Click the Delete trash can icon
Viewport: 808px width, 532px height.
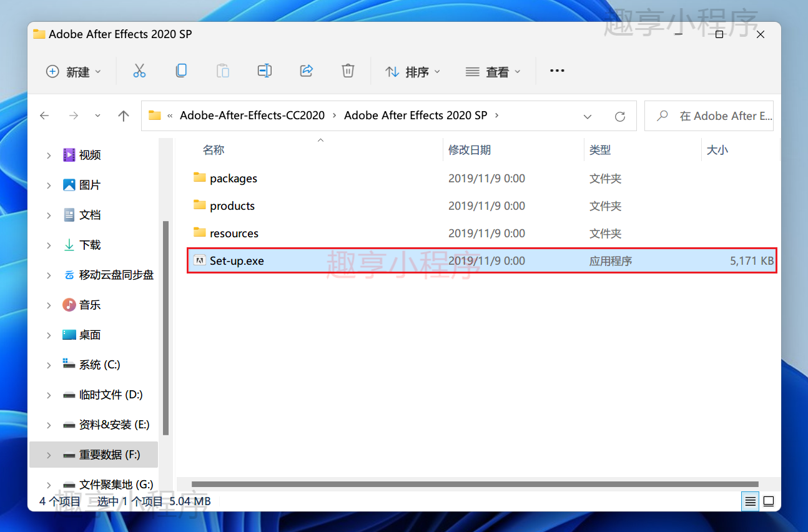pos(348,71)
